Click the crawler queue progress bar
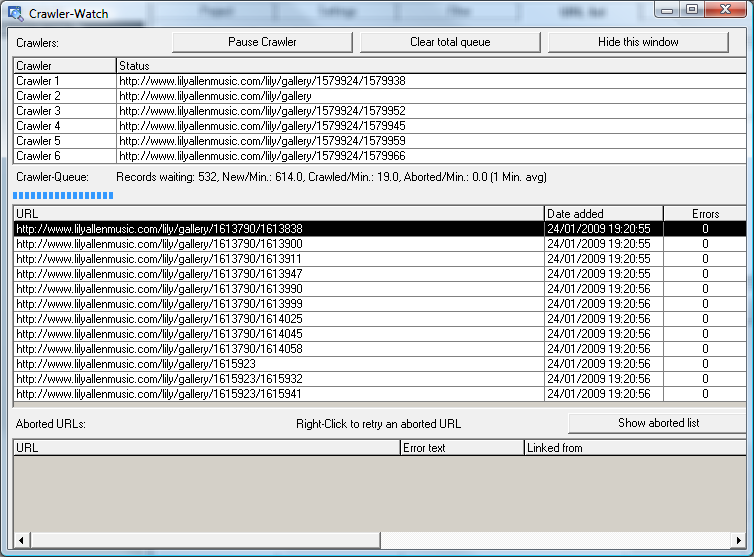This screenshot has width=754, height=557. tap(63, 195)
